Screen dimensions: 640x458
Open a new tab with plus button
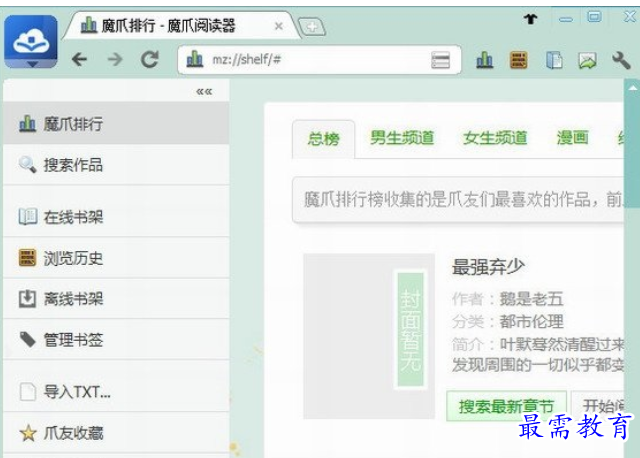coord(312,27)
